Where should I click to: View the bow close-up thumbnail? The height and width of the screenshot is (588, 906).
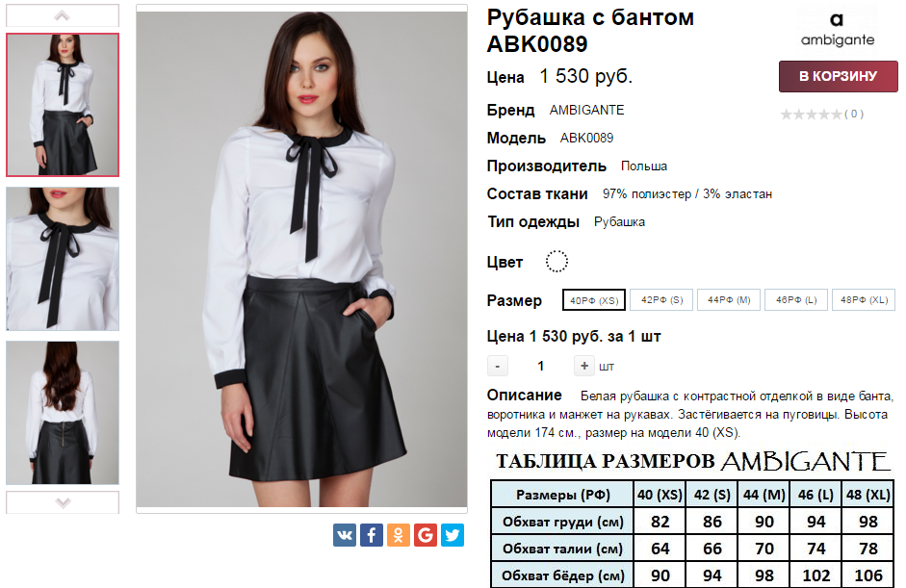[x=63, y=259]
